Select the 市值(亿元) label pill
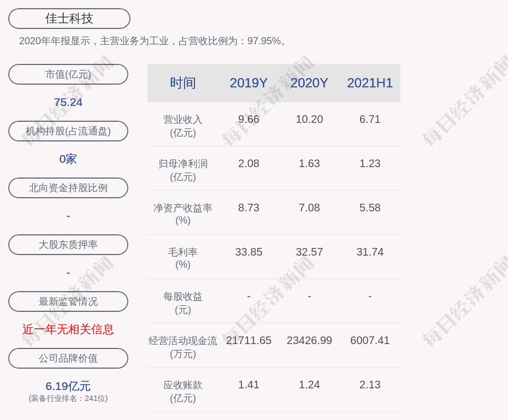The width and height of the screenshot is (508, 420). click(x=68, y=74)
